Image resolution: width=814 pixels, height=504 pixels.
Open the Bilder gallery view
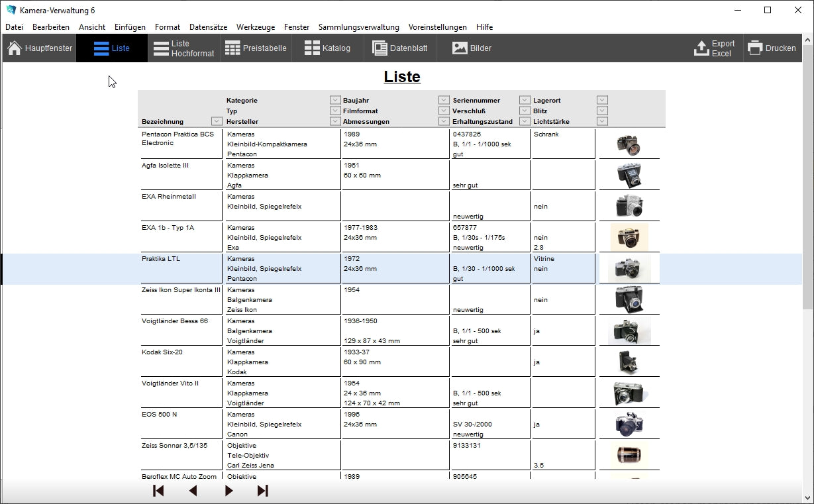tap(472, 48)
